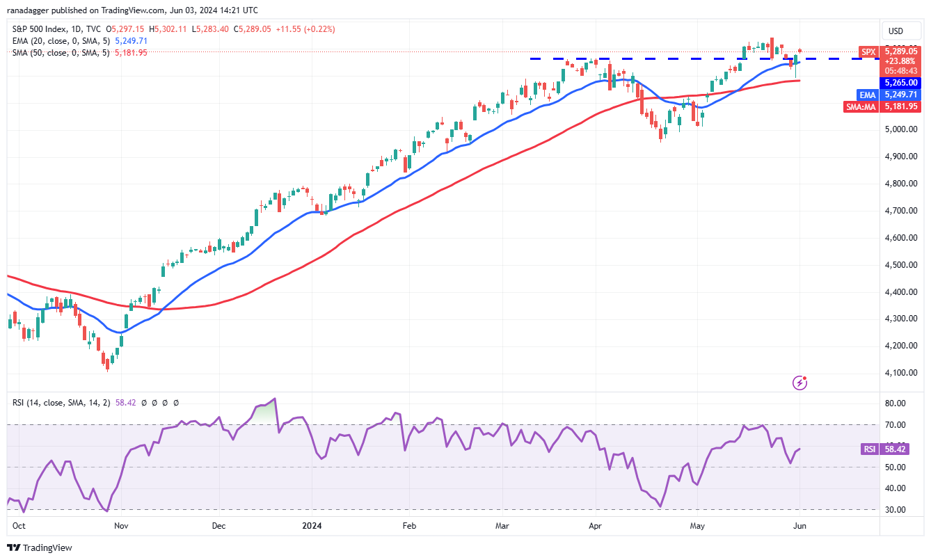931x560 pixels.
Task: Click the purple RSI axis tag
Action: pyautogui.click(x=869, y=449)
